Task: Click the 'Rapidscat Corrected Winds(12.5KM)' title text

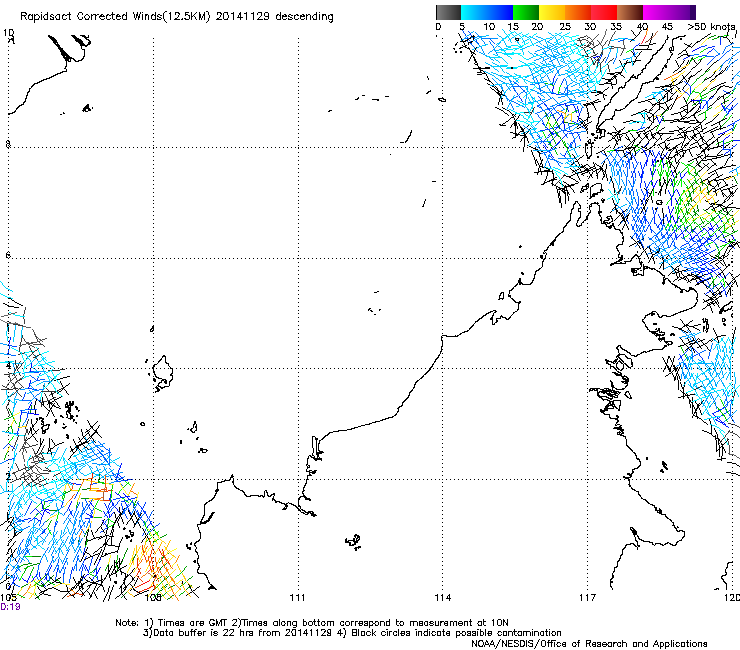Action: coord(115,17)
